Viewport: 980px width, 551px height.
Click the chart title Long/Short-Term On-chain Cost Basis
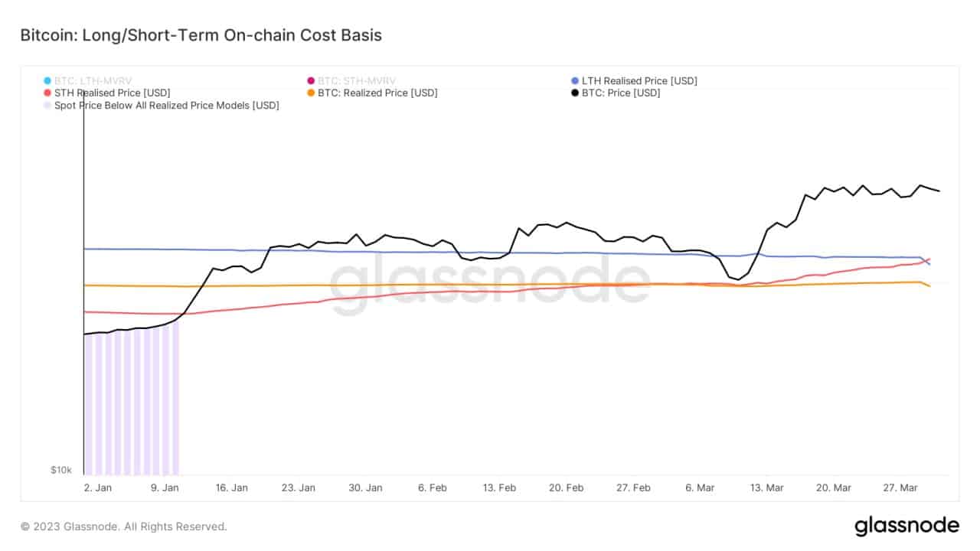pyautogui.click(x=201, y=35)
